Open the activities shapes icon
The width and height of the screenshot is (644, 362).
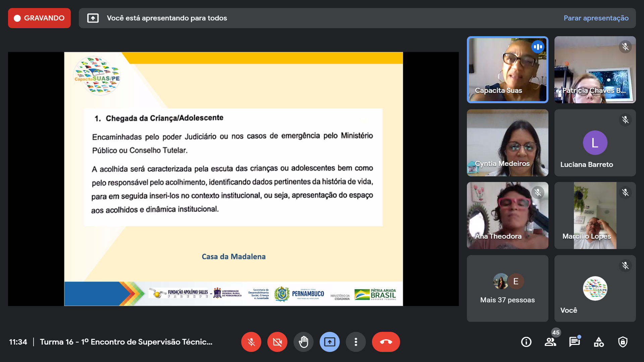pos(599,342)
